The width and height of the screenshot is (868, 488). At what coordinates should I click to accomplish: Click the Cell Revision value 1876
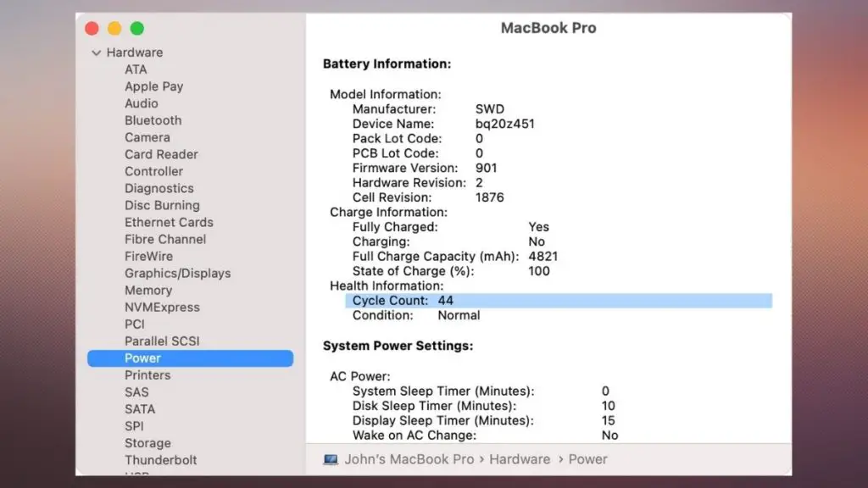(x=489, y=197)
